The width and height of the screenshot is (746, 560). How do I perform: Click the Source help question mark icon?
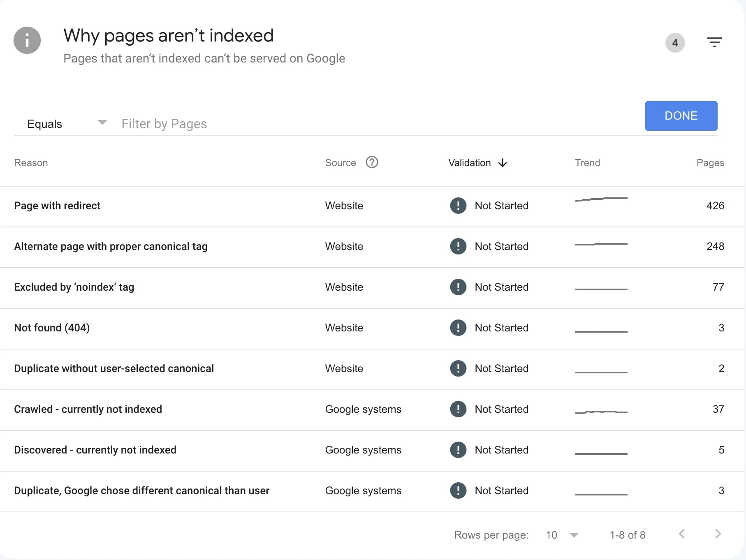pos(372,162)
